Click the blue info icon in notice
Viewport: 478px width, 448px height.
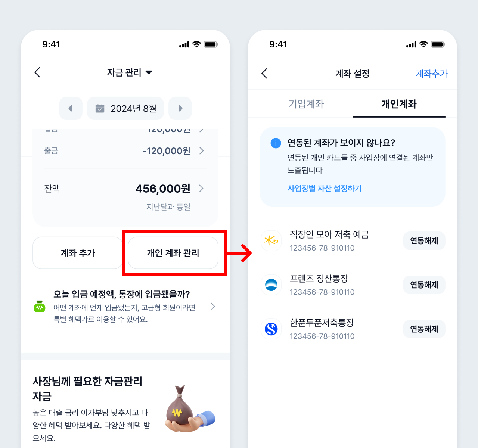276,143
